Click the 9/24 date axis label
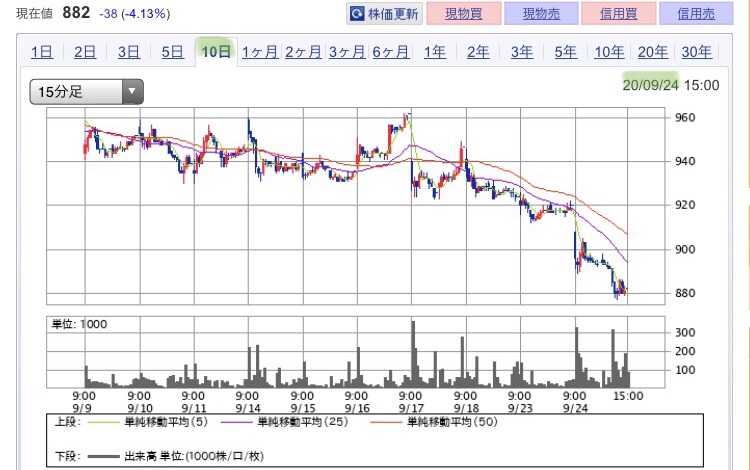 [574, 408]
